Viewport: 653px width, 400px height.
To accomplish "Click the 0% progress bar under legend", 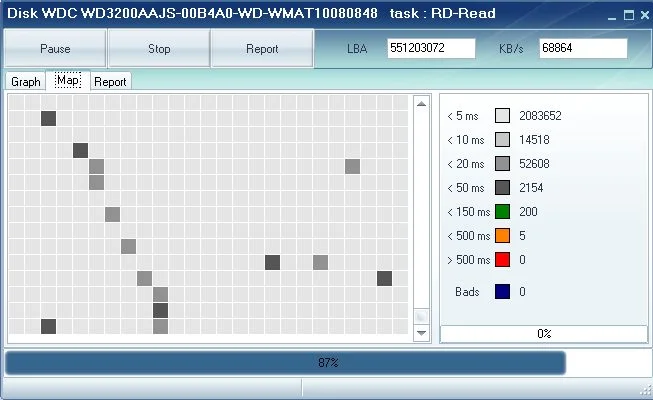I will click(544, 334).
